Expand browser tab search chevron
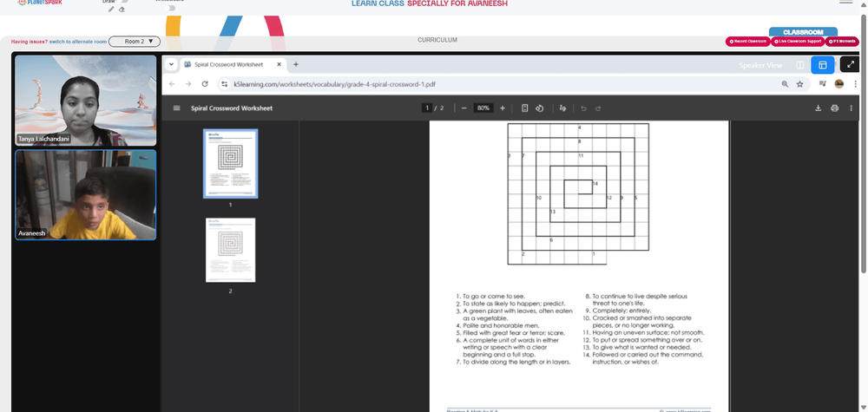The image size is (868, 412). (x=171, y=64)
